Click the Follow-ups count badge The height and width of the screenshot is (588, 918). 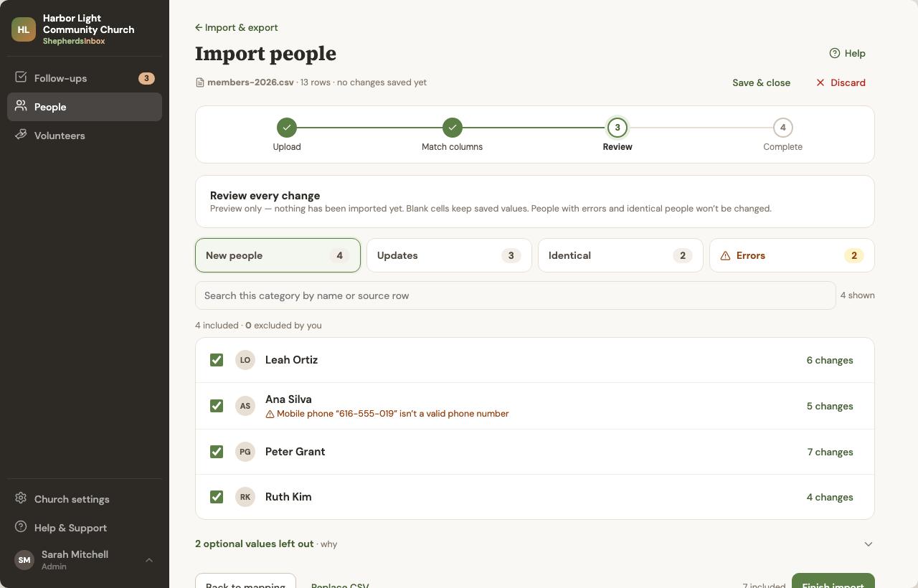146,78
